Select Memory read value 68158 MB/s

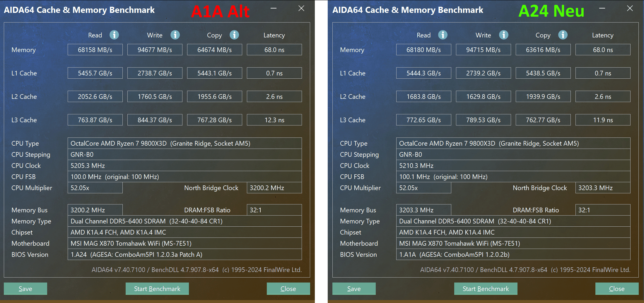coord(95,50)
